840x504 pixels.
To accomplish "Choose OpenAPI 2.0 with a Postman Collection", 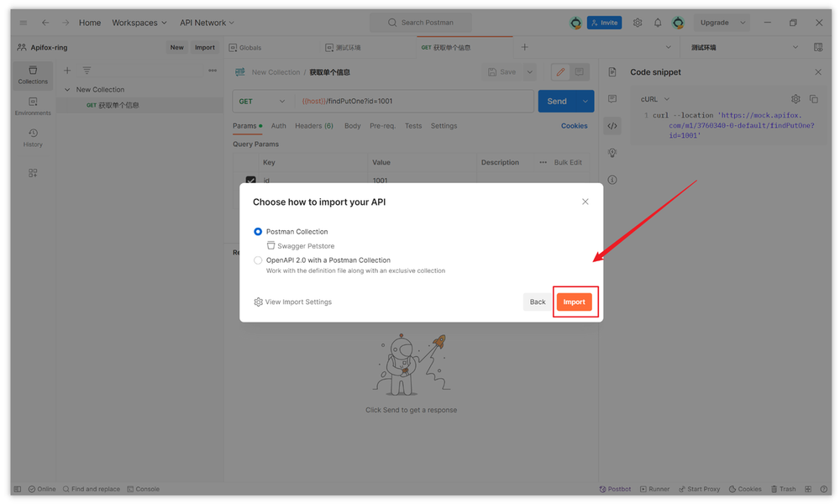I will (258, 260).
